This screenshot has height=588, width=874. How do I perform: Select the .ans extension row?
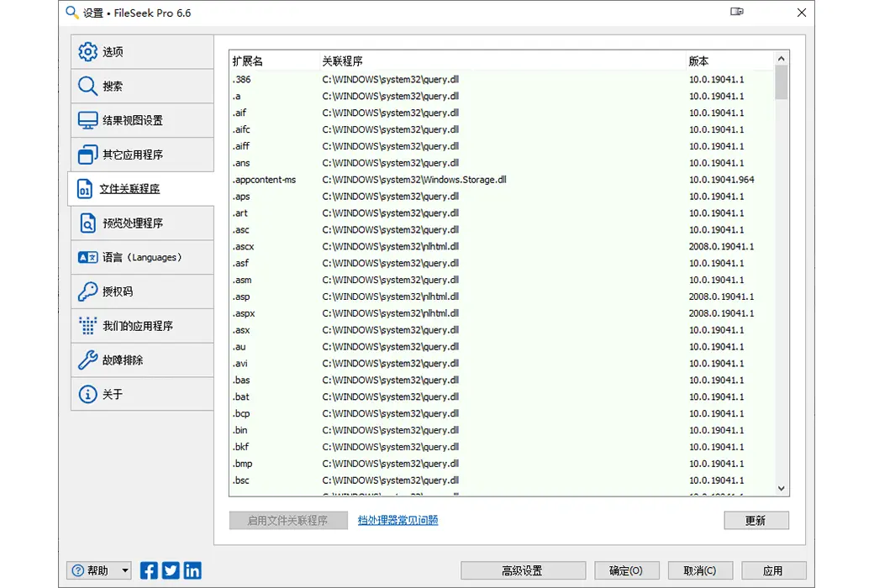click(x=502, y=163)
